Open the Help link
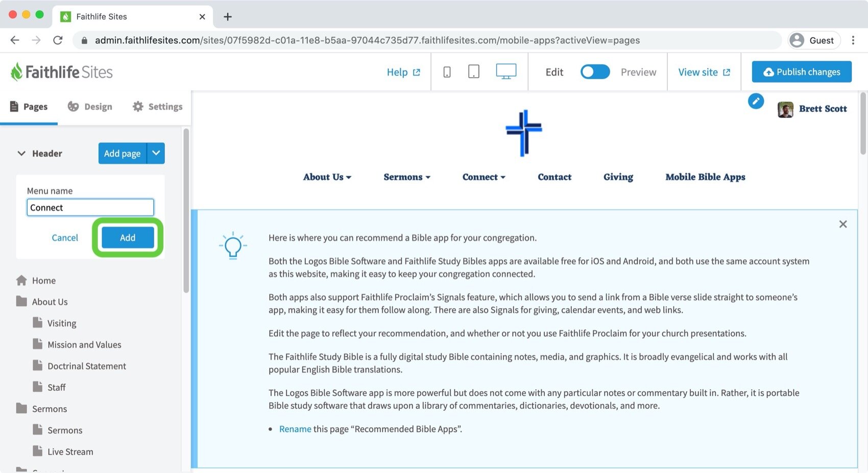This screenshot has height=473, width=868. pyautogui.click(x=403, y=72)
